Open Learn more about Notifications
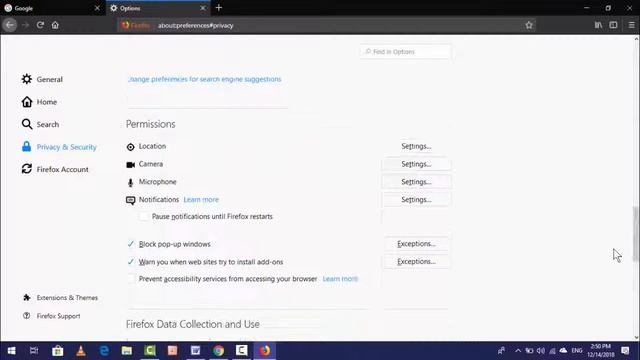Viewport: 640px width, 360px height. [x=201, y=200]
